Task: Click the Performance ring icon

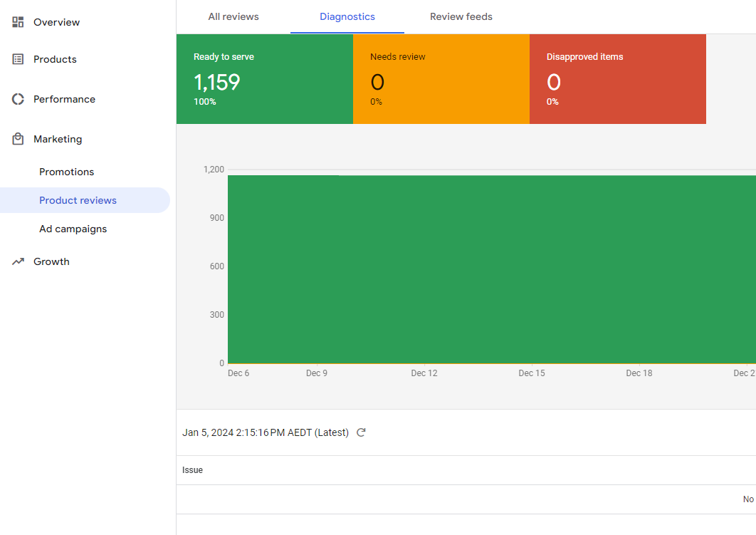Action: [18, 100]
